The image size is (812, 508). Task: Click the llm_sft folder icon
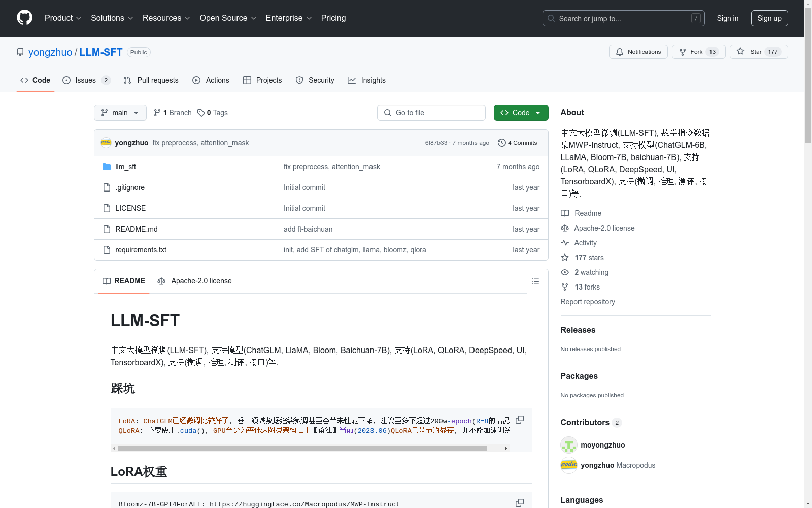(x=107, y=167)
